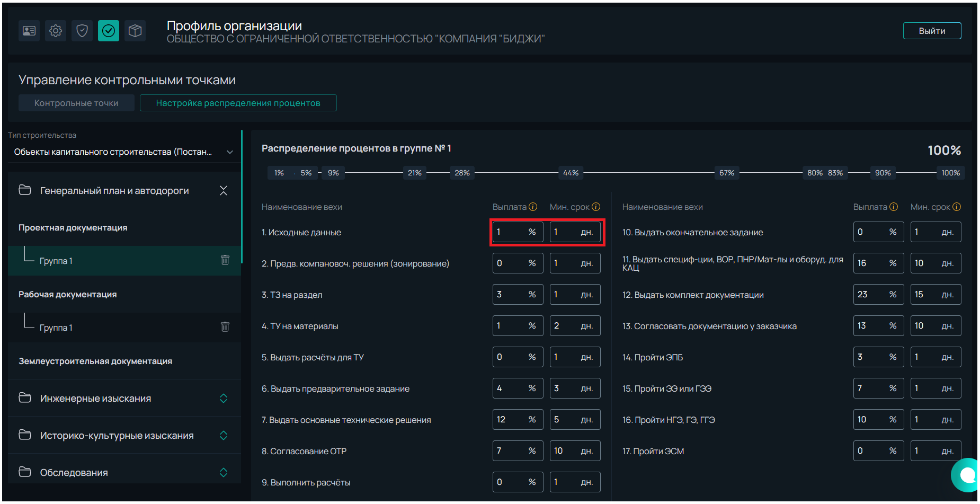Viewport: 980px width, 504px height.
Task: Open Настройка распределения процентов tab
Action: click(x=238, y=103)
